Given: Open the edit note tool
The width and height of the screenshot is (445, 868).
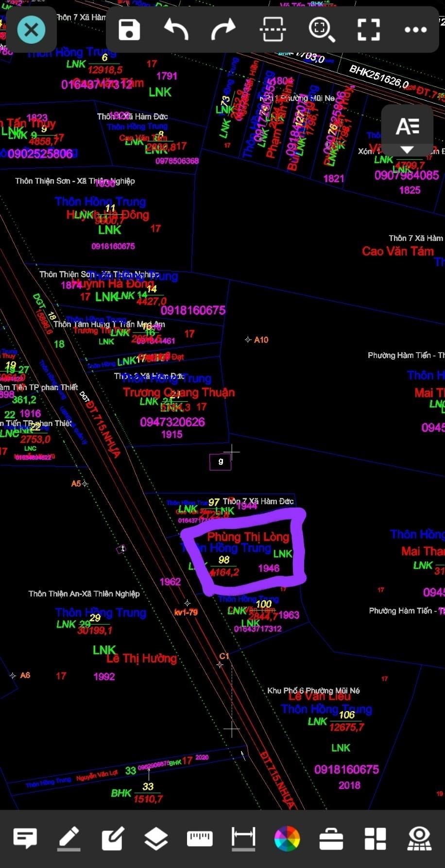Looking at the screenshot, I should click(x=113, y=838).
